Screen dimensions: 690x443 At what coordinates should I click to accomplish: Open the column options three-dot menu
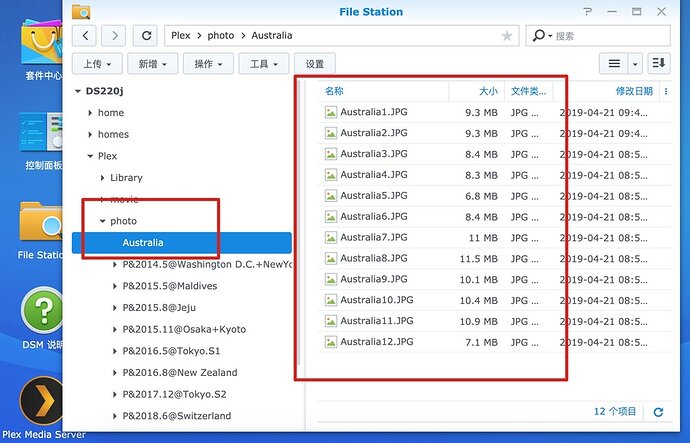[x=666, y=91]
